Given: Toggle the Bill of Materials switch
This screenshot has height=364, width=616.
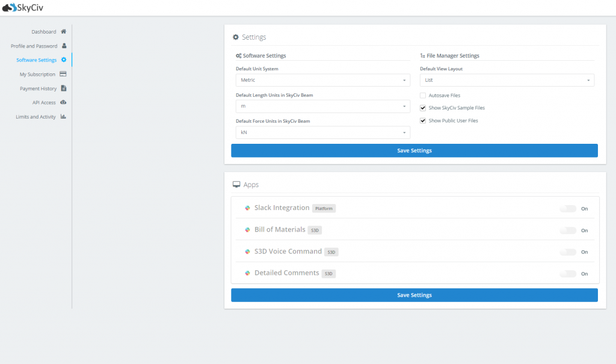Looking at the screenshot, I should click(x=568, y=230).
